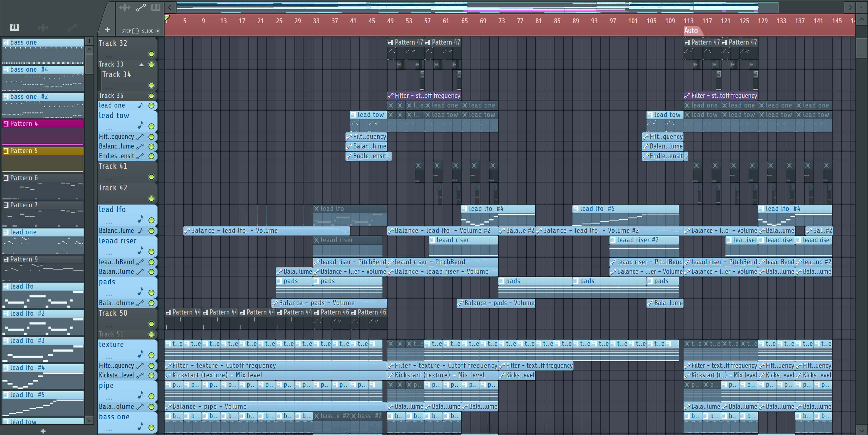Add a new track with plus icon
Screen dimensions: 868x435
pos(108,29)
